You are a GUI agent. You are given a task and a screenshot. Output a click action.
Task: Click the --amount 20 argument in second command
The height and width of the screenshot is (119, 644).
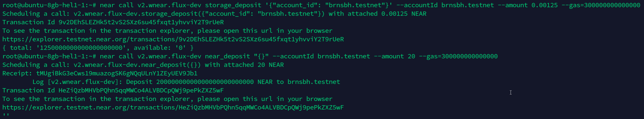click(x=395, y=56)
